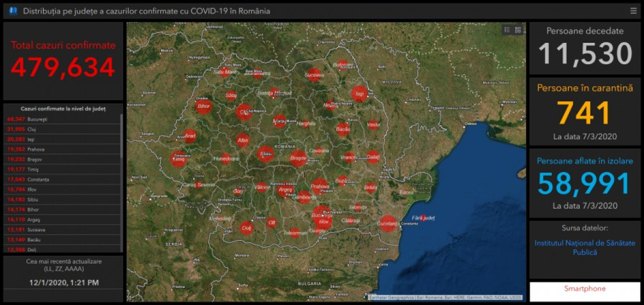Select the Timiș red bubble marker
Image resolution: width=644 pixels, height=305 pixels.
pyautogui.click(x=179, y=159)
